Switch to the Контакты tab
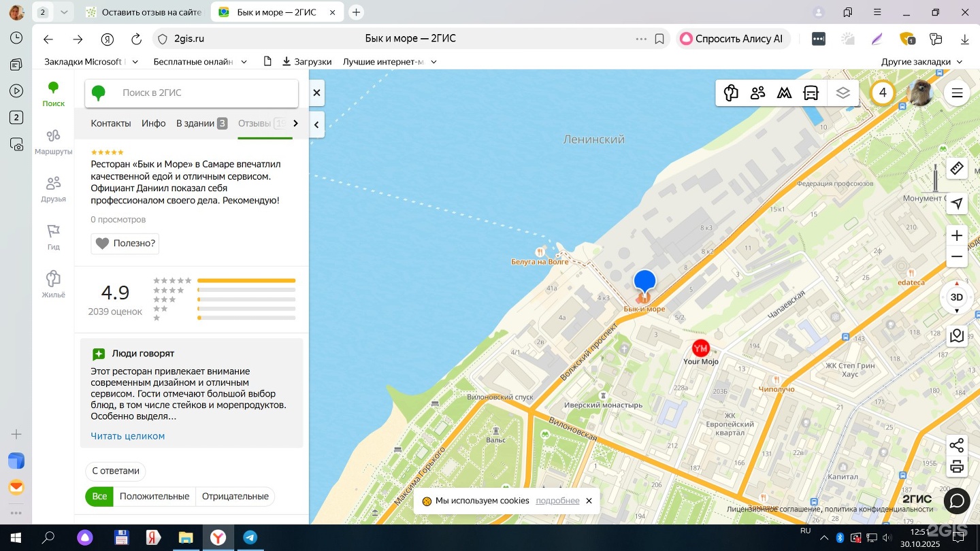Screen dimensions: 980x551 [111, 123]
